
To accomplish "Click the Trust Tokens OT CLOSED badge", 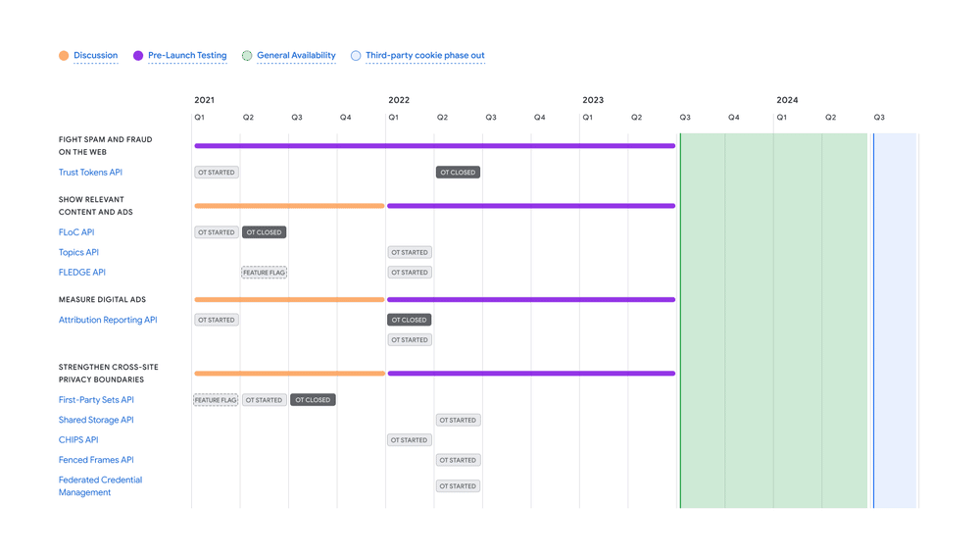I will (458, 173).
